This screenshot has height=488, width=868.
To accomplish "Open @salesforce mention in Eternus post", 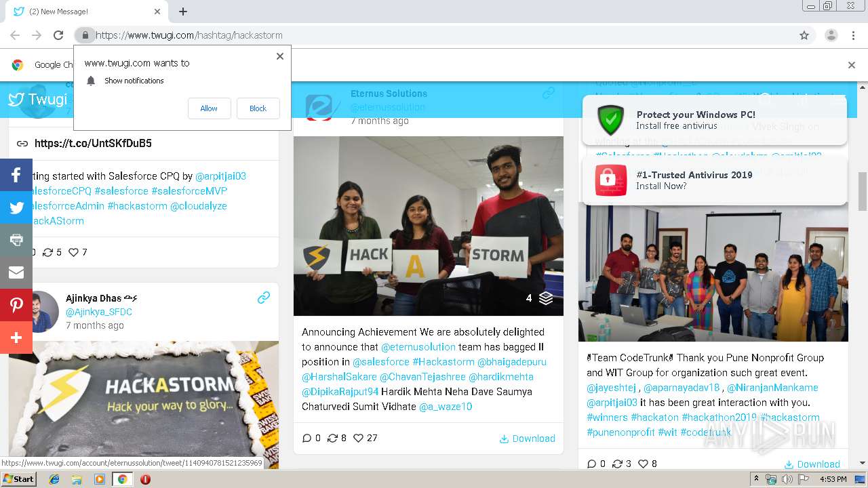I will click(x=380, y=362).
